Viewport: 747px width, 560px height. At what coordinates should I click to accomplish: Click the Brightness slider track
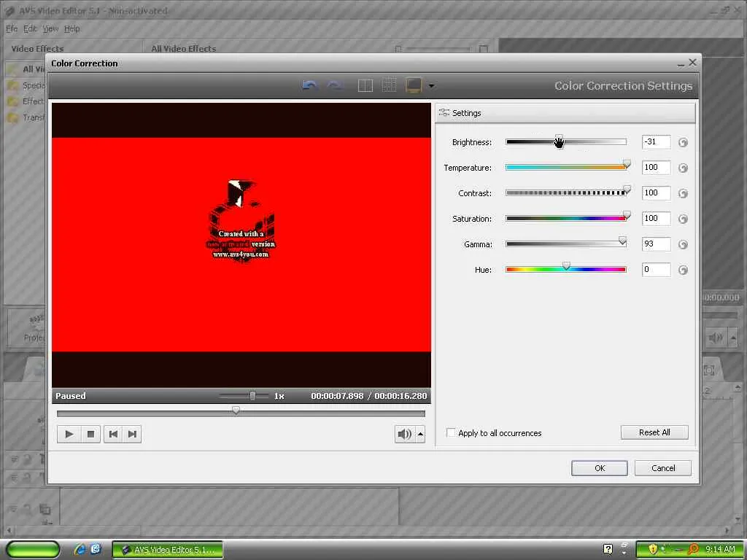tap(566, 142)
